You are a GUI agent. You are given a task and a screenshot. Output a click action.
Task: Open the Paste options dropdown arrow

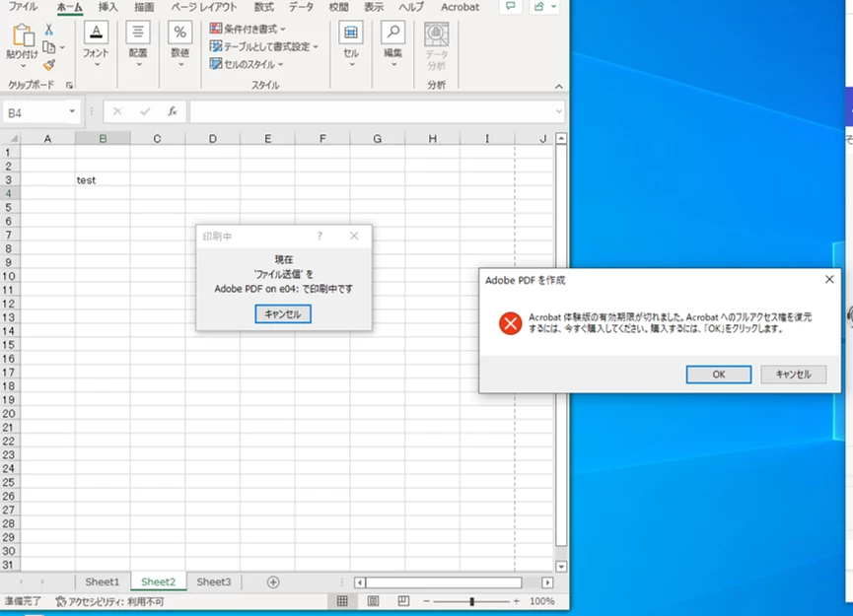(x=23, y=66)
